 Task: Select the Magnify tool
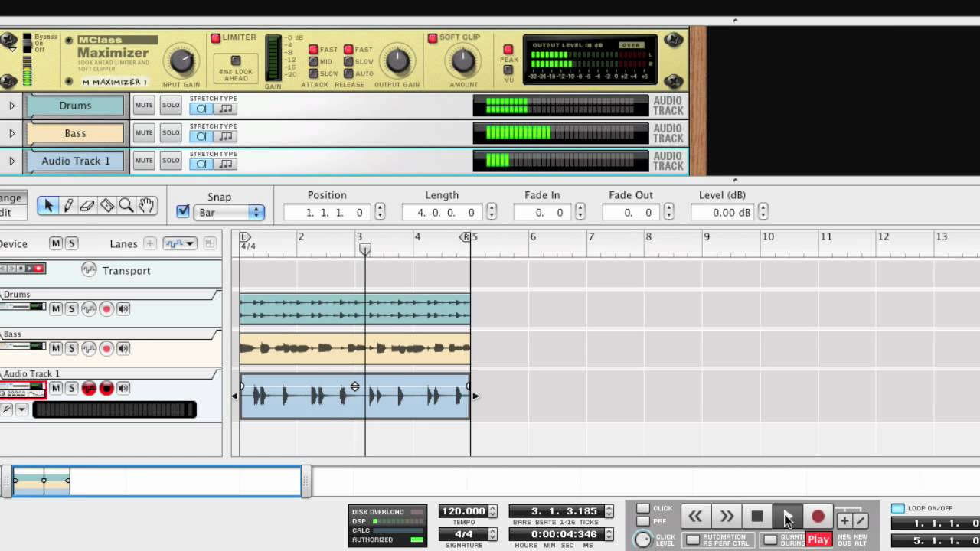pyautogui.click(x=126, y=205)
